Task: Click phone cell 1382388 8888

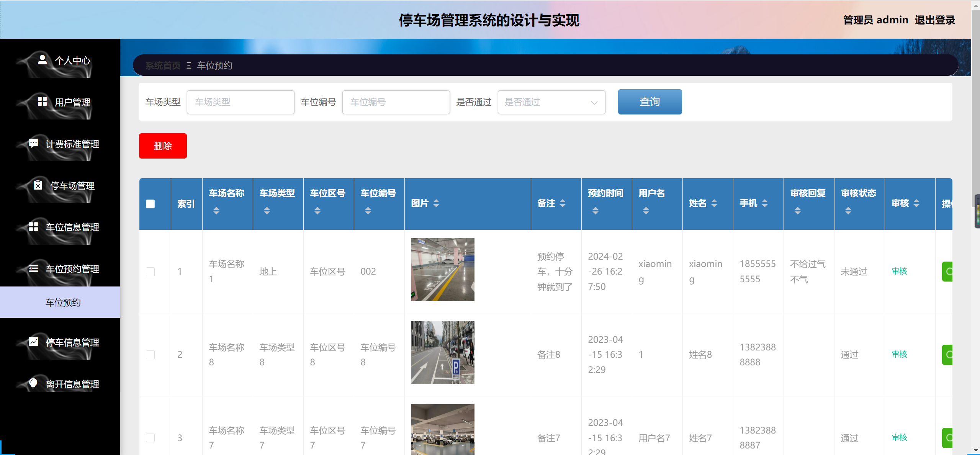Action: (757, 355)
